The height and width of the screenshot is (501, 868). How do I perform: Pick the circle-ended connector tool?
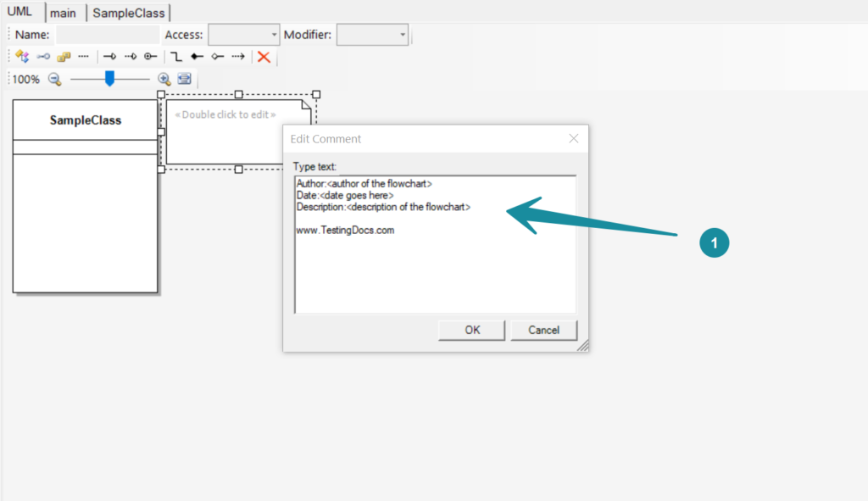click(150, 57)
